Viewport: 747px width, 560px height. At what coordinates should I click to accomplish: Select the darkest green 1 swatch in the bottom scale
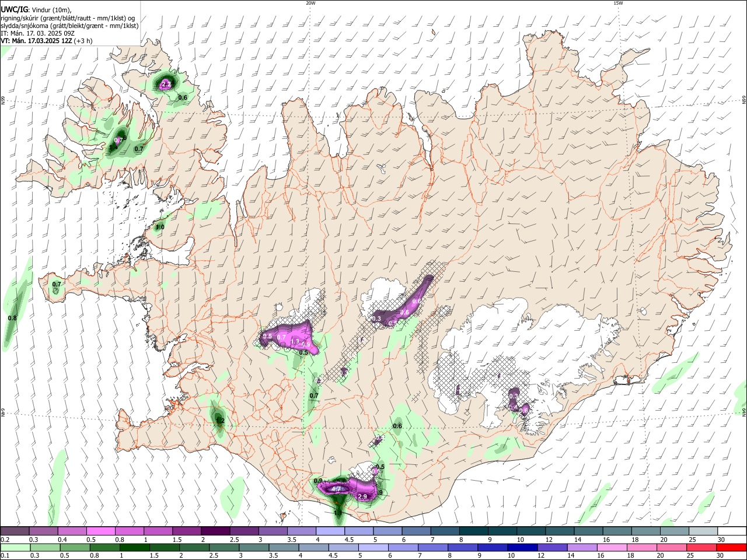coord(134,547)
